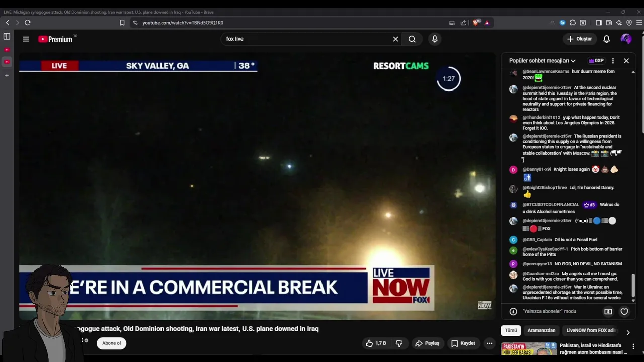
Task: Switch to the upper YouTube vertical tab
Action: click(7, 50)
